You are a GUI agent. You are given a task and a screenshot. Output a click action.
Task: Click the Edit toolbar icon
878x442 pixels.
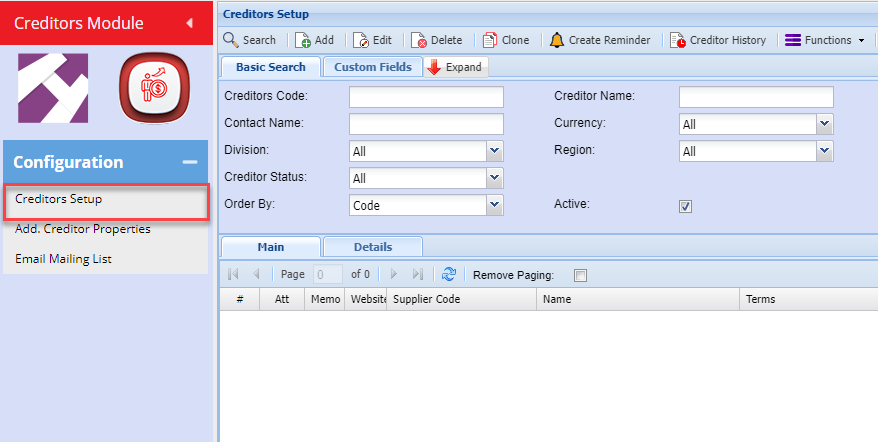[361, 40]
